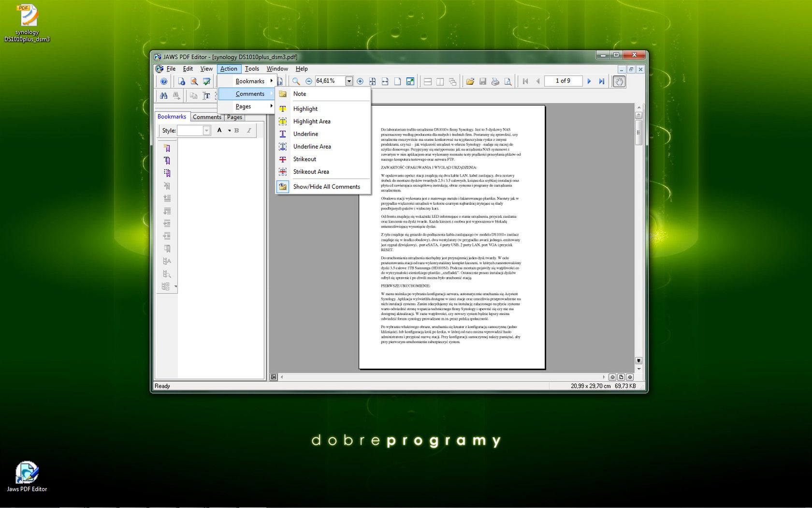The height and width of the screenshot is (508, 812).
Task: Click the scrollbar page down double arrow
Action: [638, 360]
